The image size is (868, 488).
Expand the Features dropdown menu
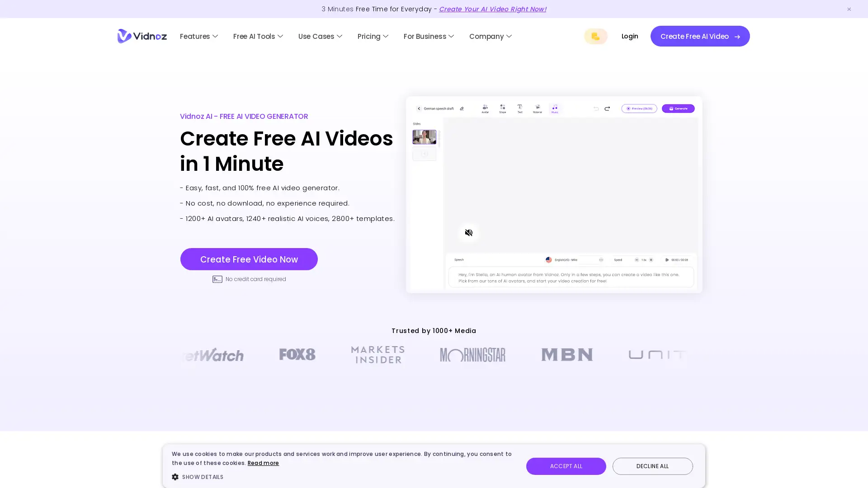click(x=199, y=36)
